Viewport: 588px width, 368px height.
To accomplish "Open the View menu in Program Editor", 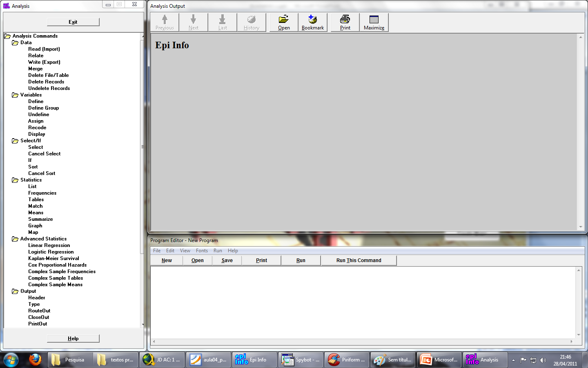I will click(x=185, y=251).
